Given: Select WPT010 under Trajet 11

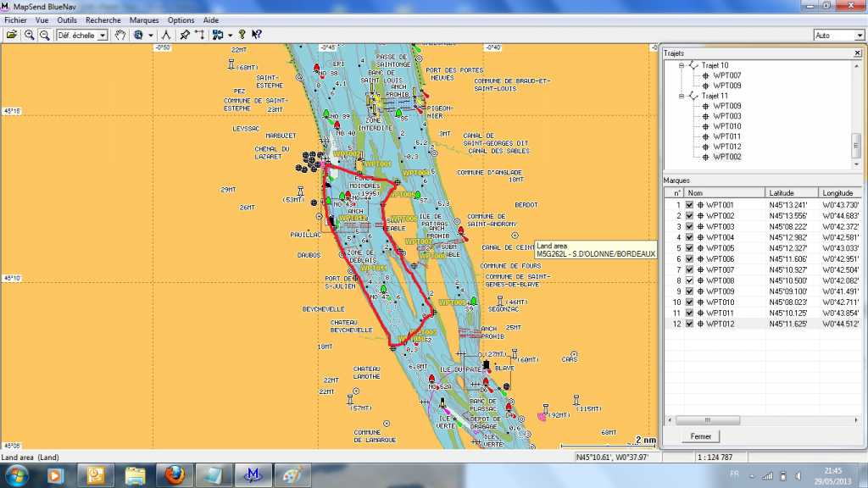Looking at the screenshot, I should click(726, 126).
